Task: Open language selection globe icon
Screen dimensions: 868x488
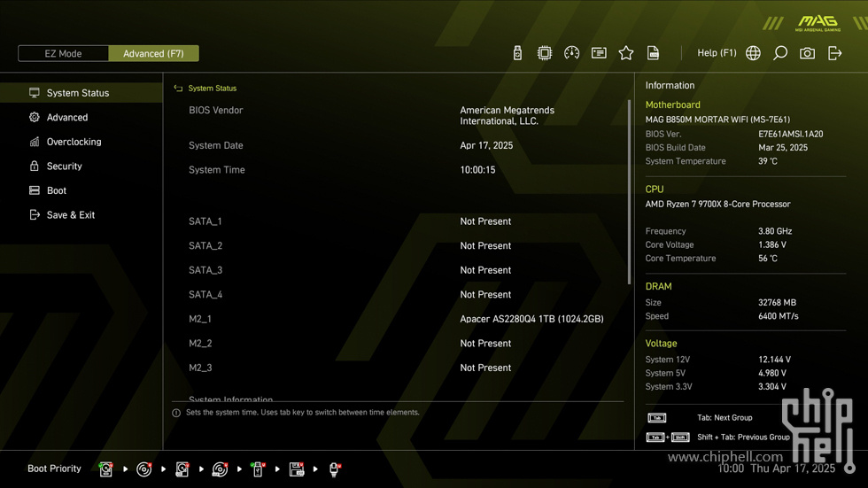Action: (753, 53)
